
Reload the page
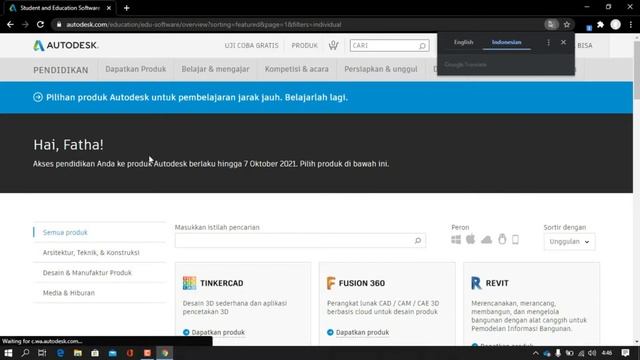(40, 24)
